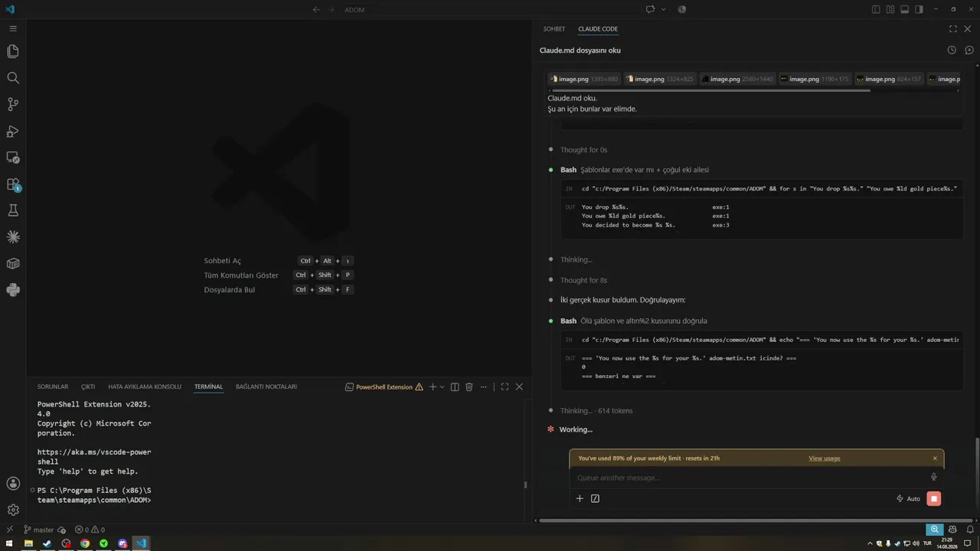Open the View usage link
980x551 pixels.
click(x=825, y=458)
